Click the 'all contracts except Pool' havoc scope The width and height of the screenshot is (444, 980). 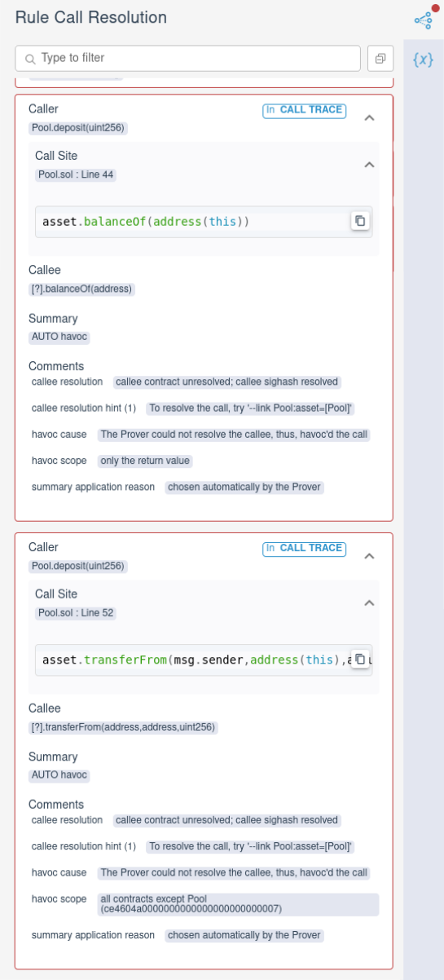coord(238,904)
